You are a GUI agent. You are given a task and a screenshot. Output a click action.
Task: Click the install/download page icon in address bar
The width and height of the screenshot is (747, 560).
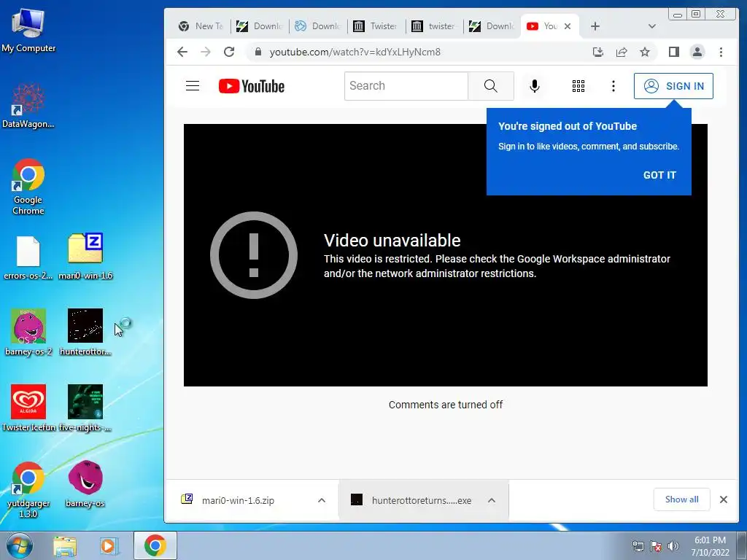click(598, 52)
